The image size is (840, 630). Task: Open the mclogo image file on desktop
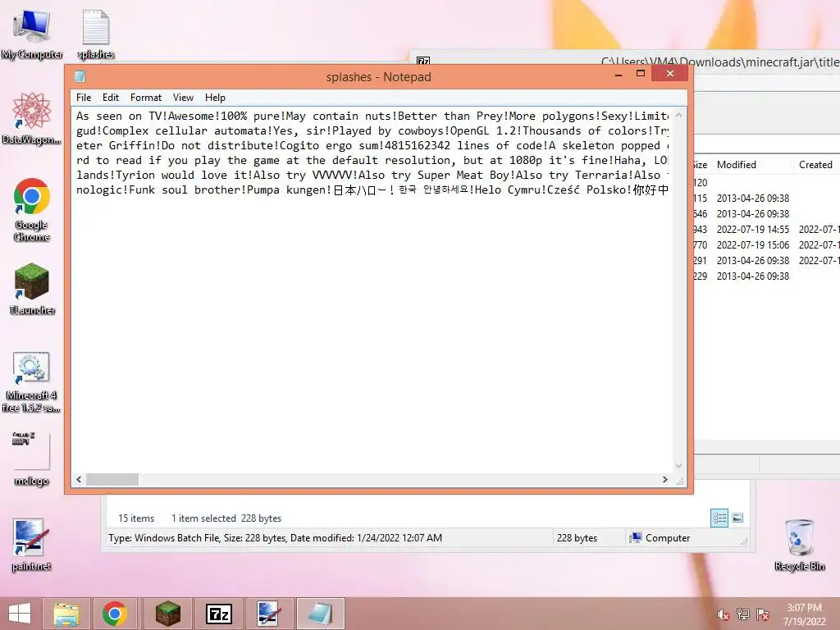[x=31, y=458]
